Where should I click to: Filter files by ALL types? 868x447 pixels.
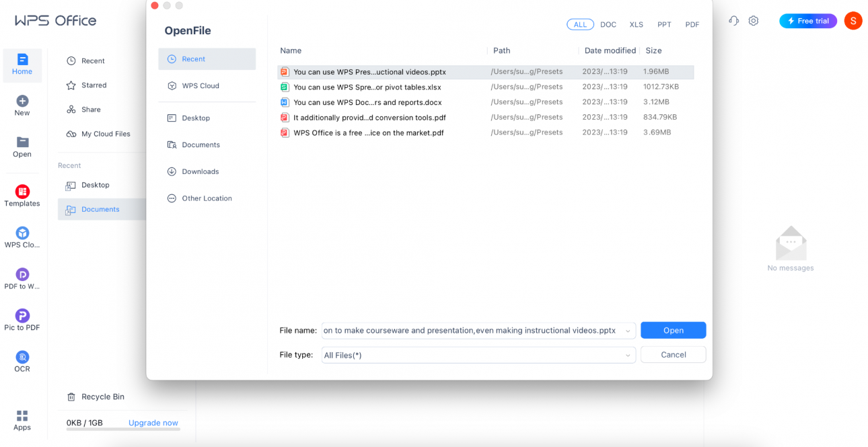[x=580, y=24]
